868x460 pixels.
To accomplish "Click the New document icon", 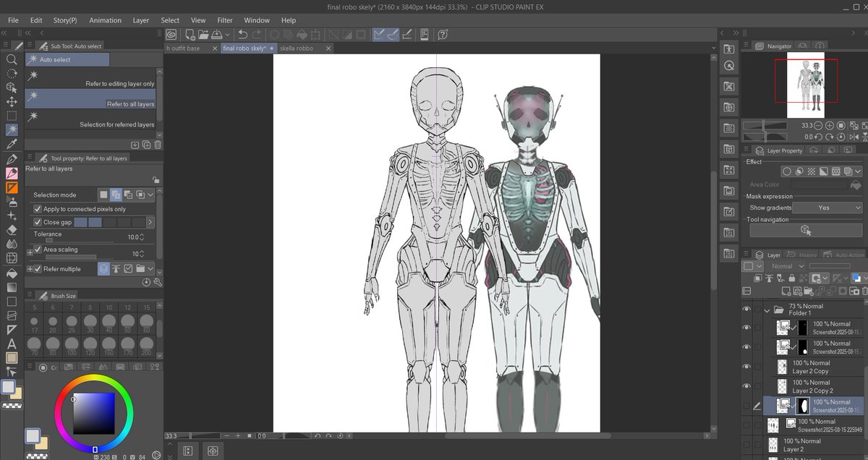I will [190, 34].
